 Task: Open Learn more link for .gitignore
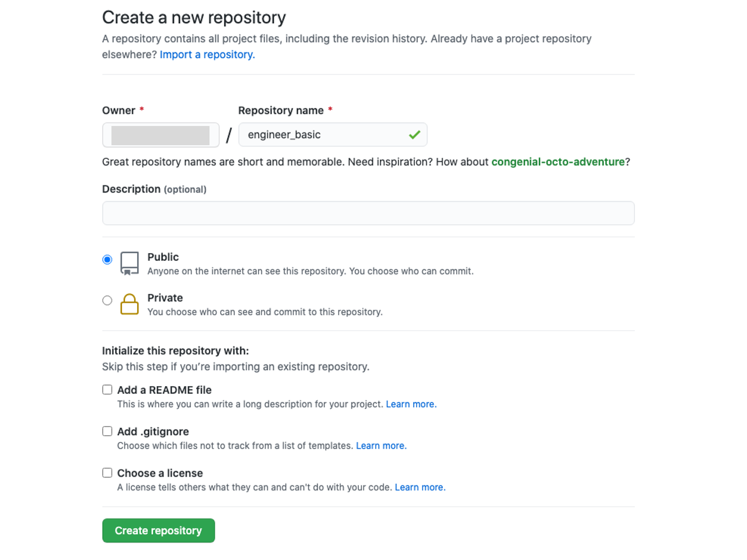tap(381, 446)
